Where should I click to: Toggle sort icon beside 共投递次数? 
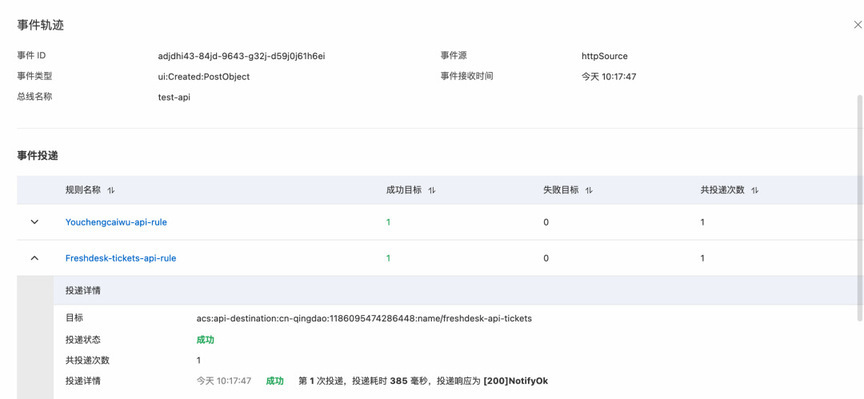[755, 190]
